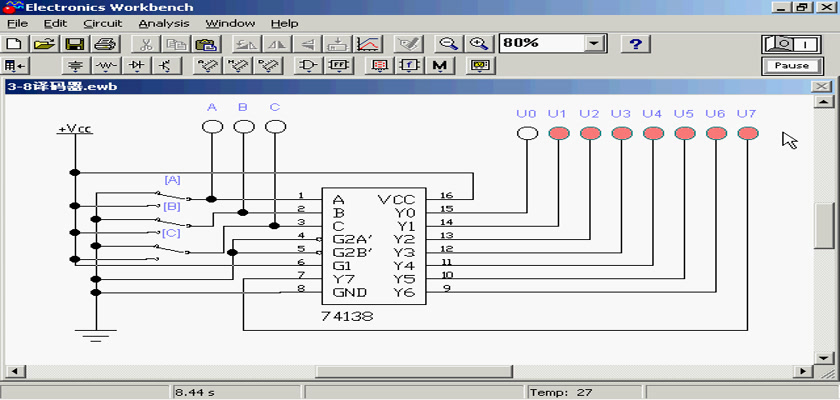Click the Component properties icon
Screen dimensions: 840x400
(409, 44)
